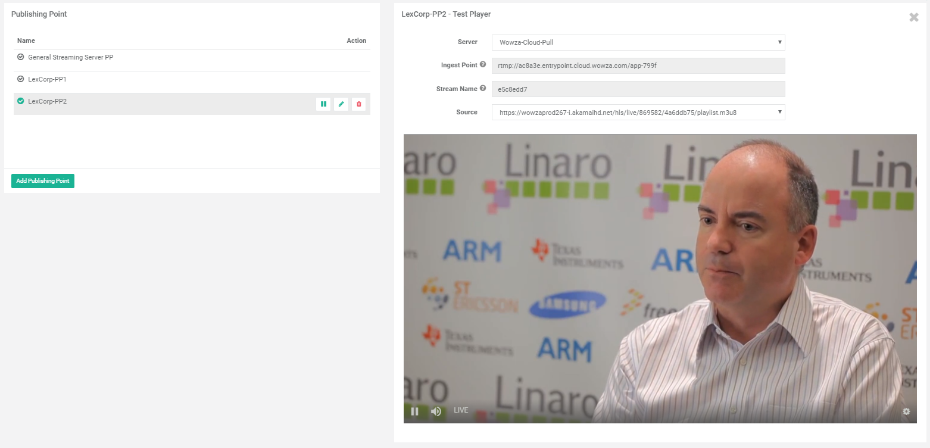Image resolution: width=930 pixels, height=448 pixels.
Task: Close the Test Player panel
Action: tap(914, 17)
